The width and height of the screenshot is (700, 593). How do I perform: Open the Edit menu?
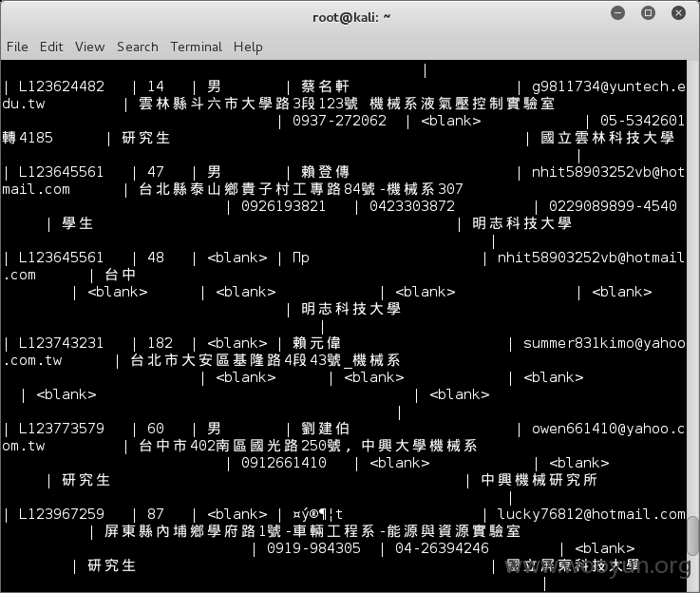click(x=51, y=47)
